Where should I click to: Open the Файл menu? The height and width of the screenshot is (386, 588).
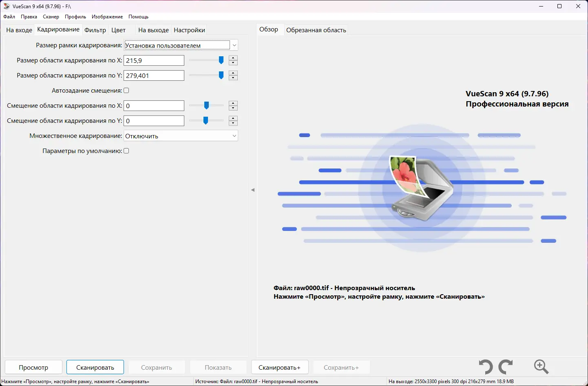point(9,17)
